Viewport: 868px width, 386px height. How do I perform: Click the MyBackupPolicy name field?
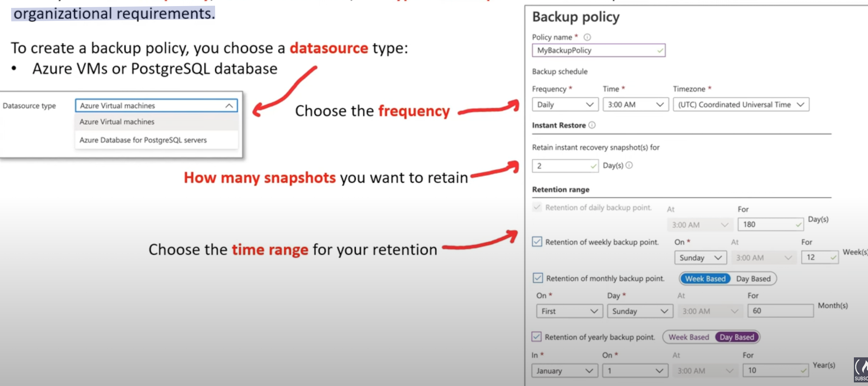[599, 50]
